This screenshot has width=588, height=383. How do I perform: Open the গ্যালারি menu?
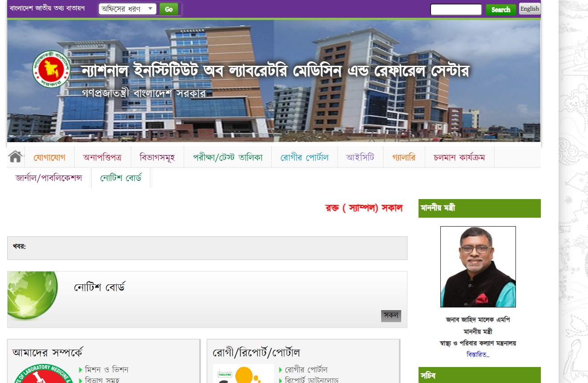pyautogui.click(x=404, y=157)
